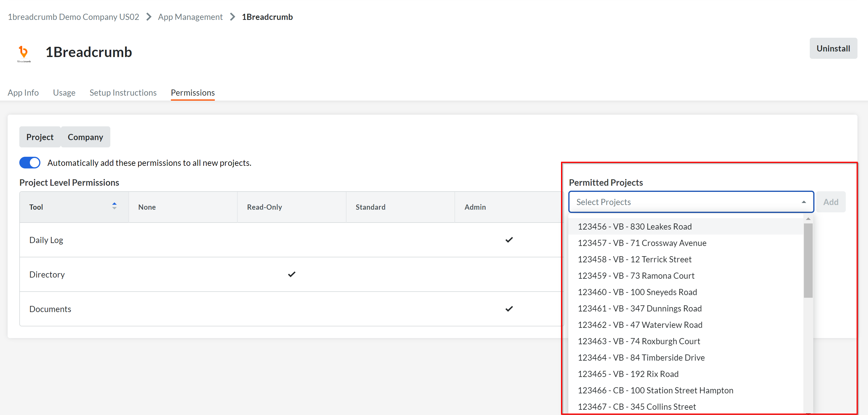Viewport: 868px width, 415px height.
Task: Click the Add project button
Action: point(831,202)
